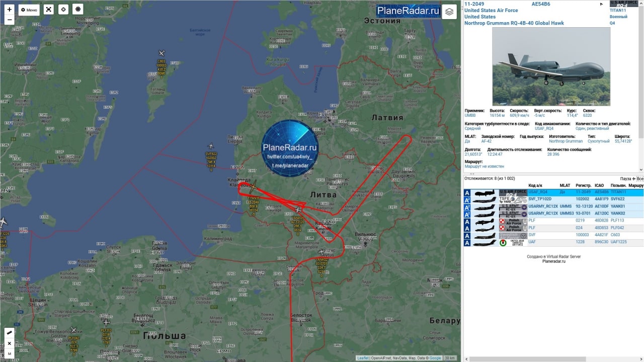The height and width of the screenshot is (362, 644).
Task: Click the Маршрут не известен text
Action: point(484,166)
